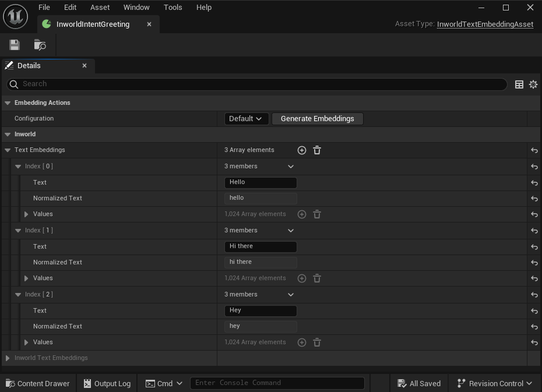Delete all Index 1 Values elements
This screenshot has height=392, width=542.
click(317, 278)
